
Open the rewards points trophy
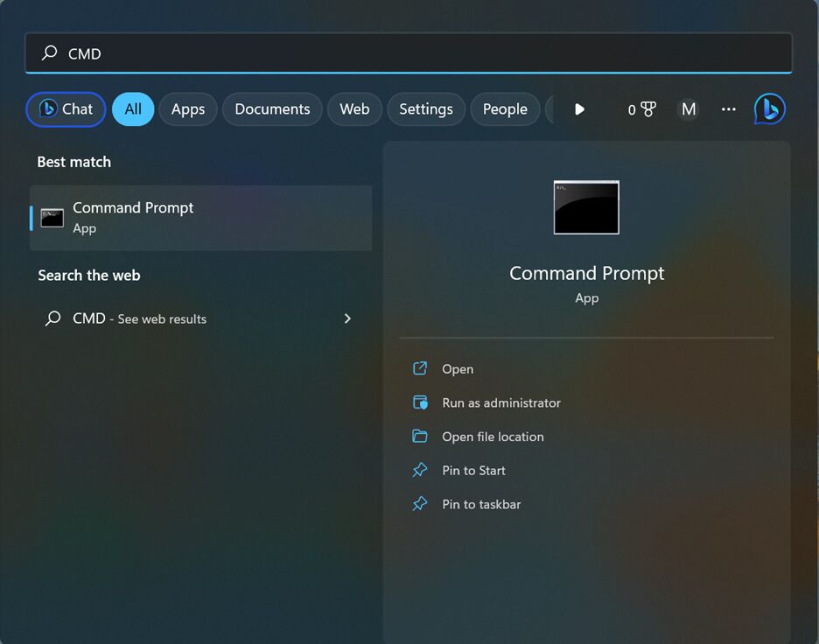[x=642, y=109]
